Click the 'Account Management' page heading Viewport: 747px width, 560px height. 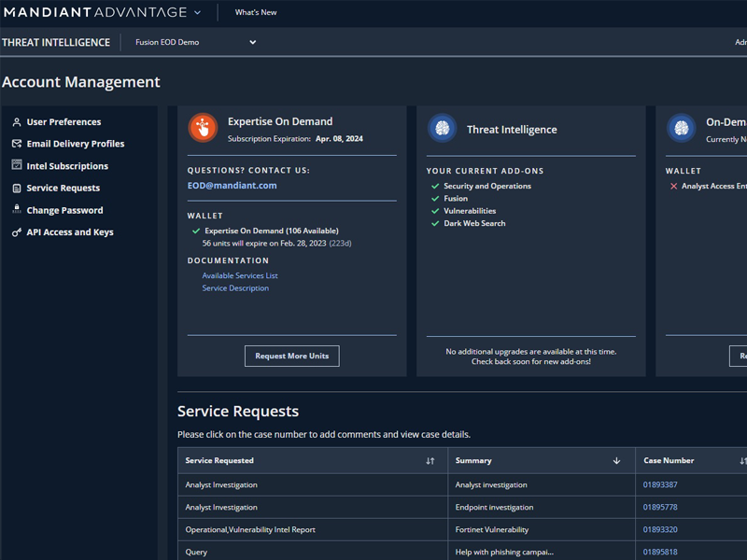81,82
